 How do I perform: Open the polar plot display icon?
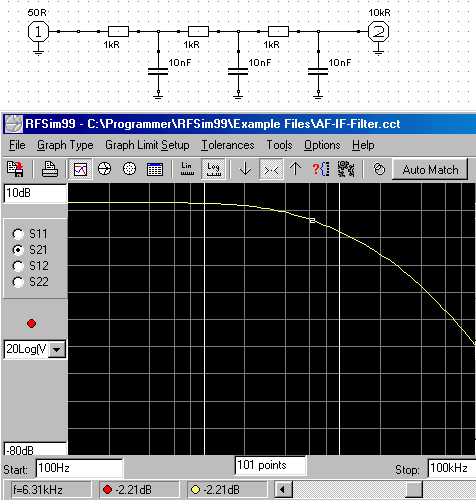click(129, 169)
